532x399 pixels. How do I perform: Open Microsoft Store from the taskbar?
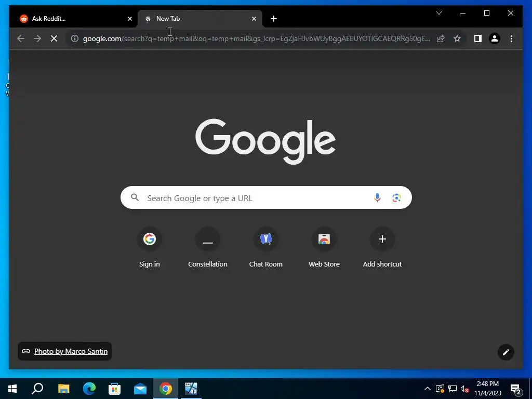pos(114,389)
